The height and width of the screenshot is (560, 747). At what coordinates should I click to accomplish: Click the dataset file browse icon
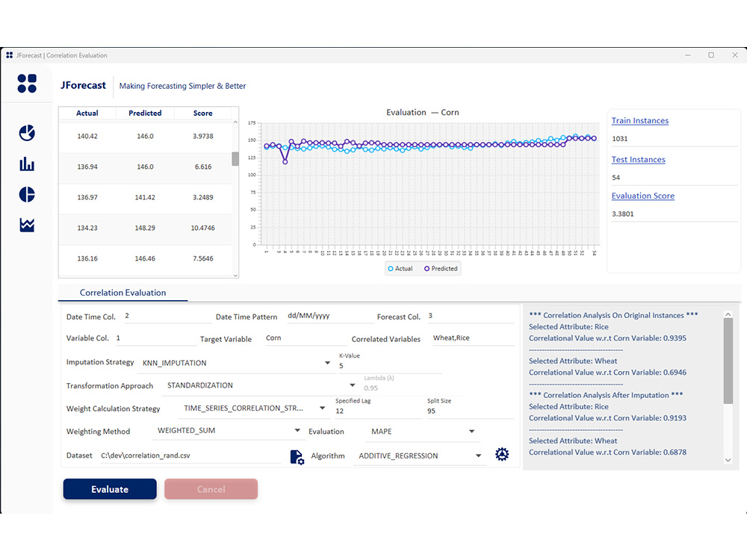pyautogui.click(x=297, y=457)
